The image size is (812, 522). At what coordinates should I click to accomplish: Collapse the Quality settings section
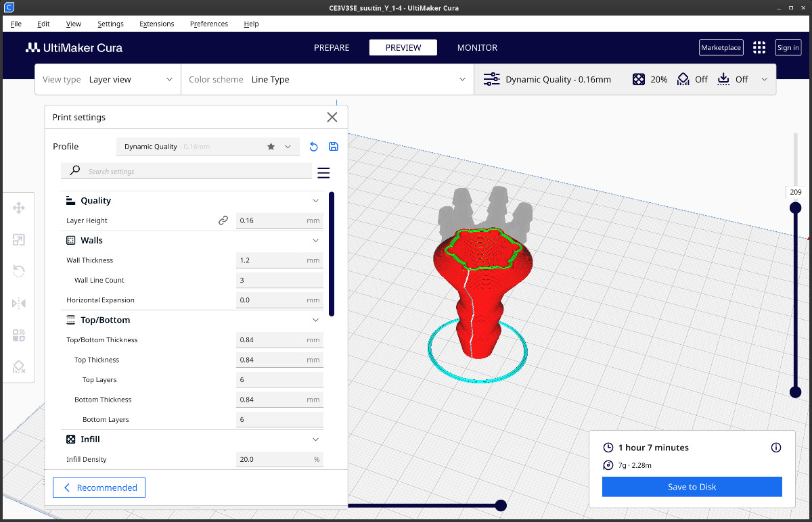tap(315, 201)
